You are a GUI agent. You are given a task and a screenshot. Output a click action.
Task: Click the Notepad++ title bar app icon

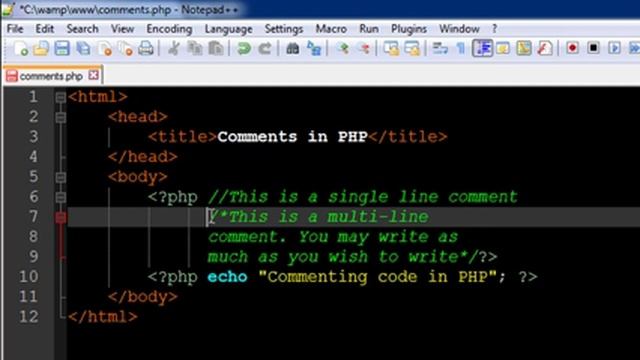pos(8,9)
